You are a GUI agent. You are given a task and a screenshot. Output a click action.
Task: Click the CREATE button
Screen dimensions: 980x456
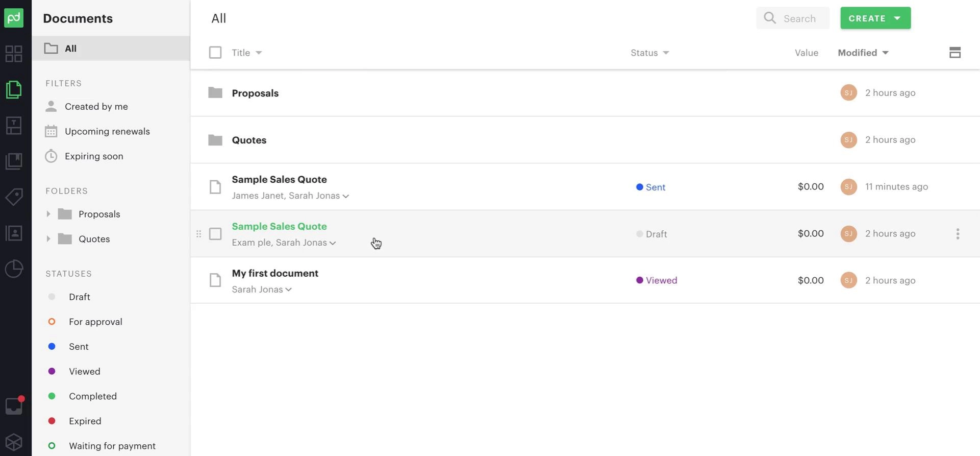tap(875, 18)
